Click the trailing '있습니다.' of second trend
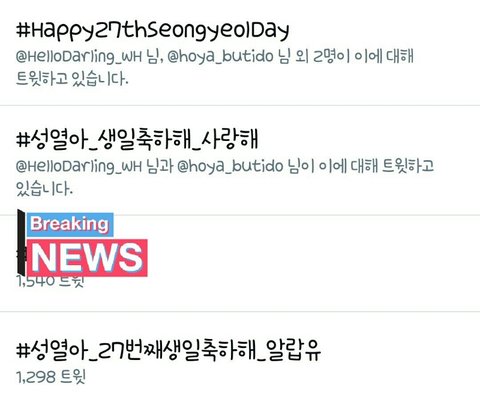The height and width of the screenshot is (408, 480). [44, 188]
